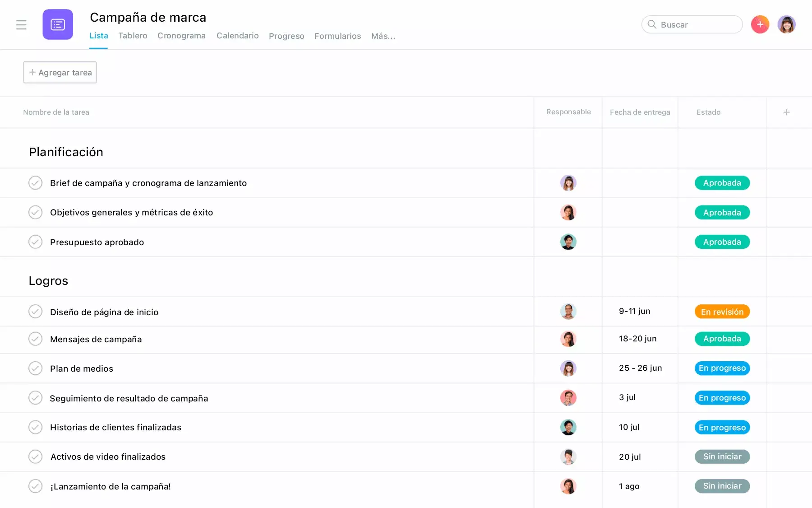This screenshot has height=508, width=812.
Task: Open assignee avatar for Brief de campaña
Action: (568, 183)
